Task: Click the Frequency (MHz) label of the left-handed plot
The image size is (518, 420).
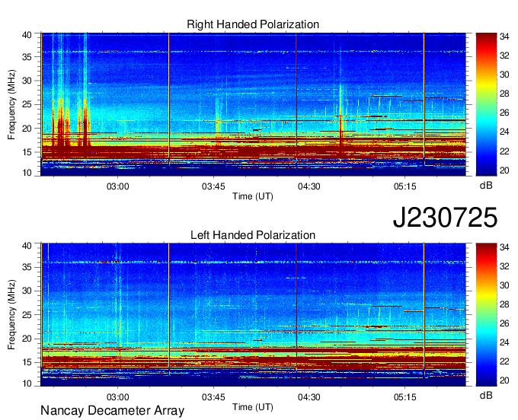Action: 11,315
